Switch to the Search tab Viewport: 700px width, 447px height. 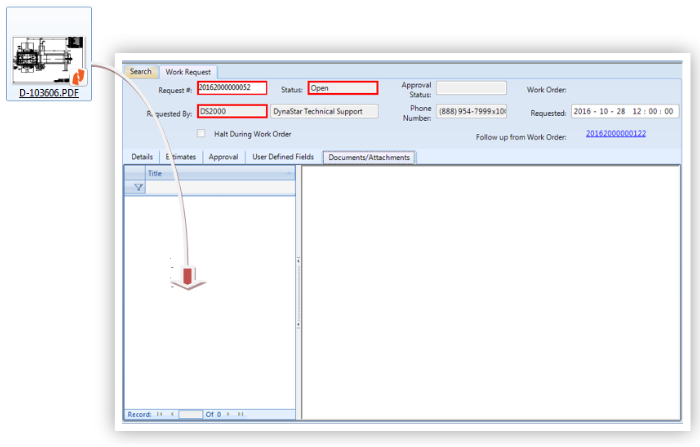[x=141, y=72]
